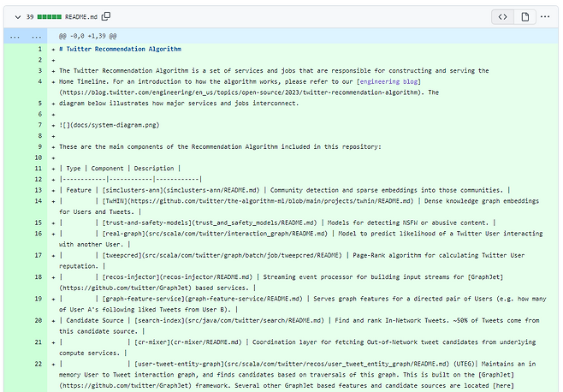Select line number 1 in diff

coord(39,49)
